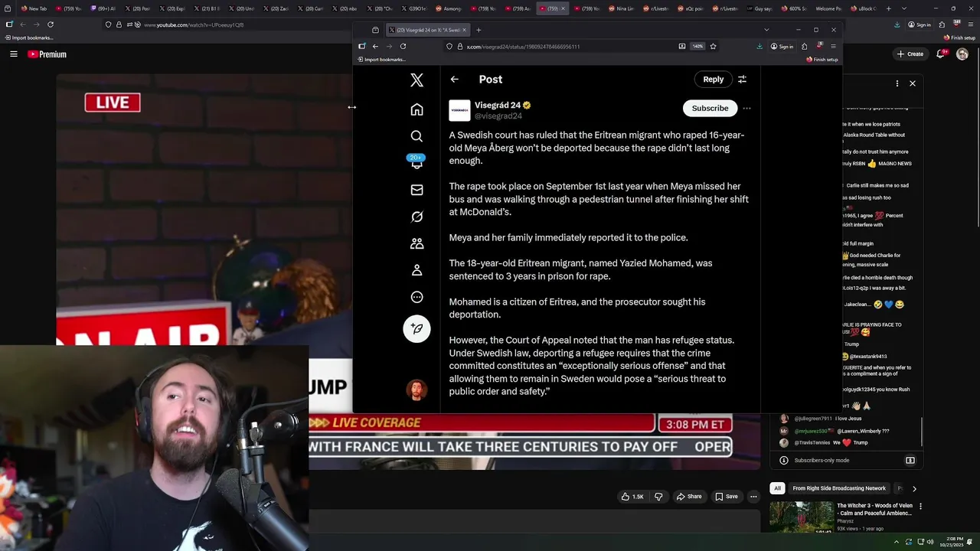Image resolution: width=980 pixels, height=551 pixels.
Task: Open three-dot menu on Witcher 3 video
Action: tap(920, 507)
